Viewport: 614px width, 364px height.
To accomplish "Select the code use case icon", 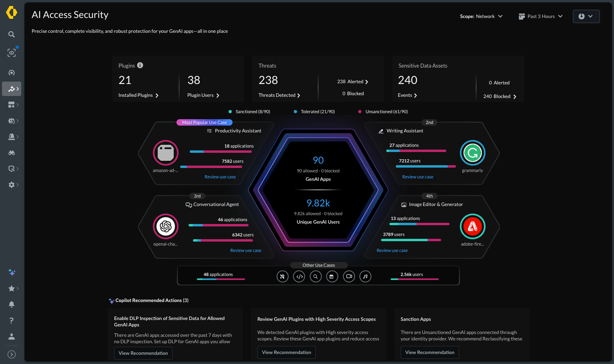I will click(299, 276).
